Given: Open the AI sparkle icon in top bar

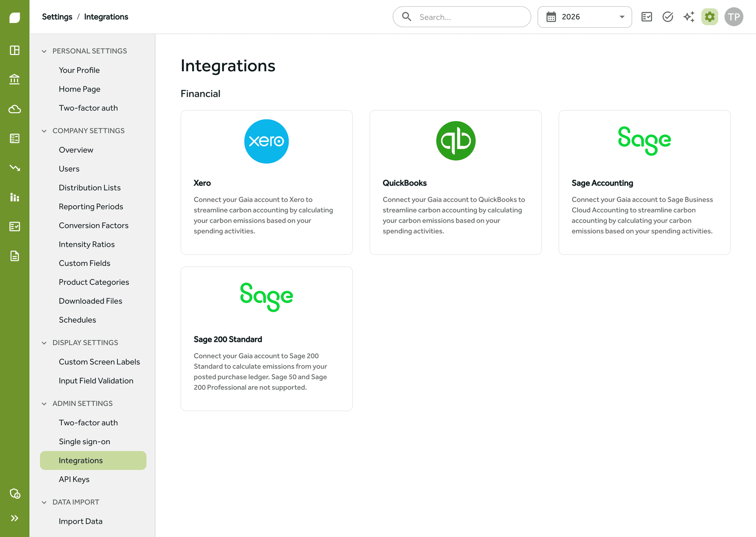Looking at the screenshot, I should tap(689, 17).
